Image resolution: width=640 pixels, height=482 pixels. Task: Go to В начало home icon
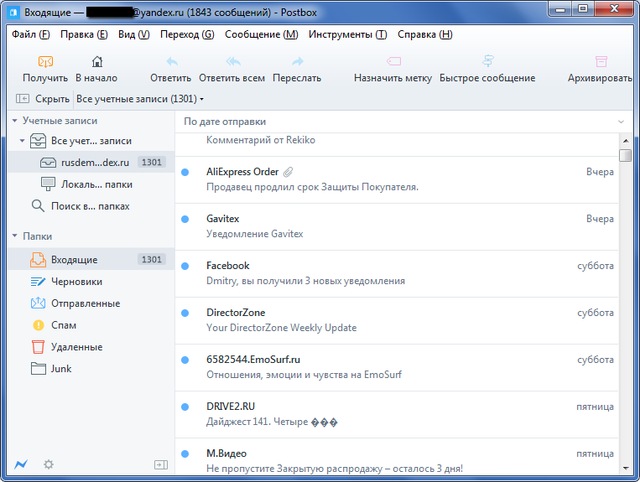[96, 62]
